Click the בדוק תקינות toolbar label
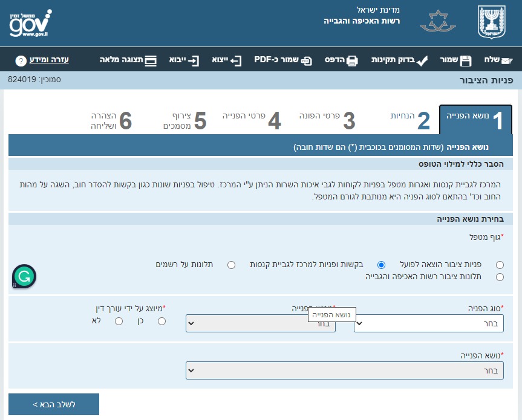Screen dimensions: 522x420 393,60
